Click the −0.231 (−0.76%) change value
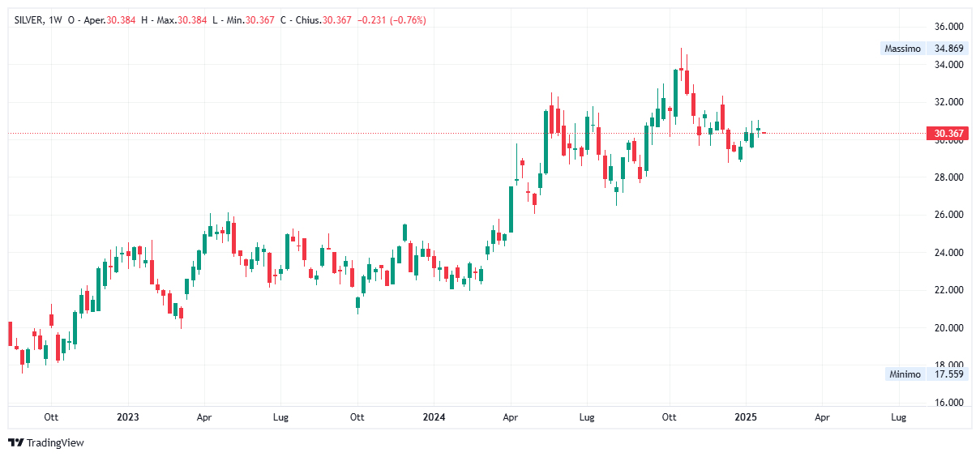The width and height of the screenshot is (980, 457). coord(392,20)
